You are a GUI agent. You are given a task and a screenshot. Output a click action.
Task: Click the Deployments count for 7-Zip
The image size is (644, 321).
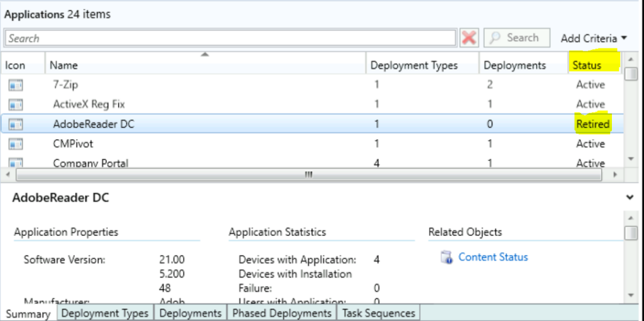point(489,85)
